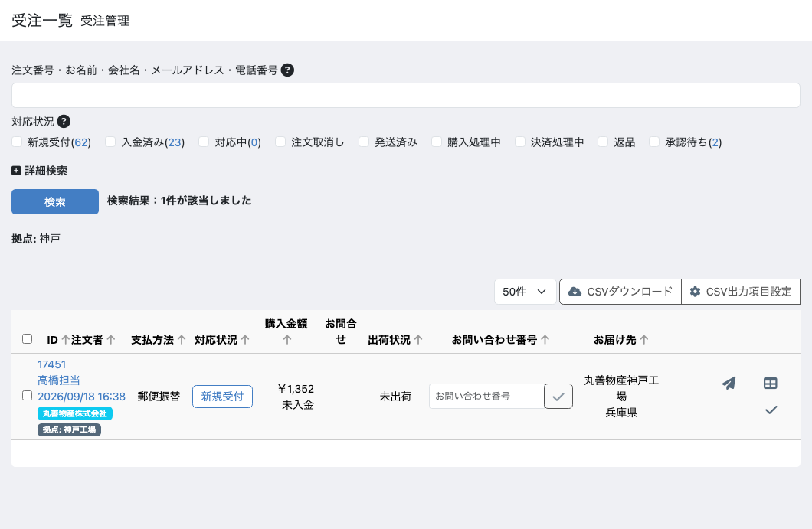Click the 検索結果：1件が該当しました message
812x529 pixels.
[x=179, y=201]
